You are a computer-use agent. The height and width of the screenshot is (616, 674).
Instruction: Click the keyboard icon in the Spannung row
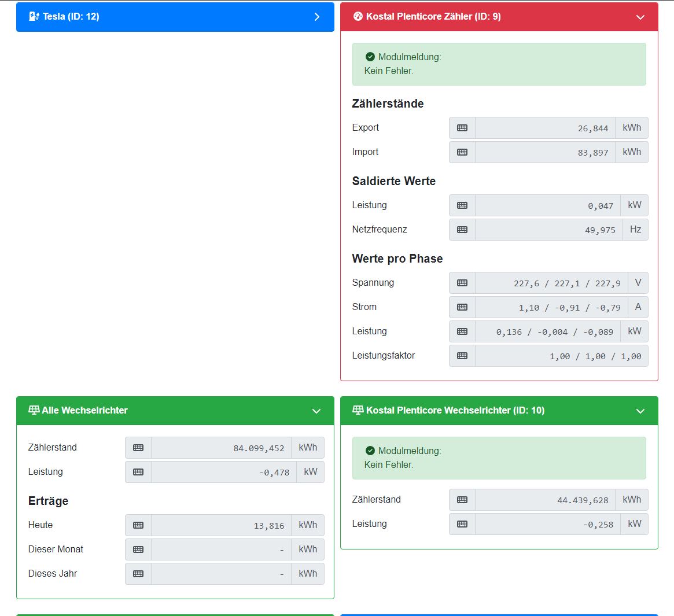point(462,283)
